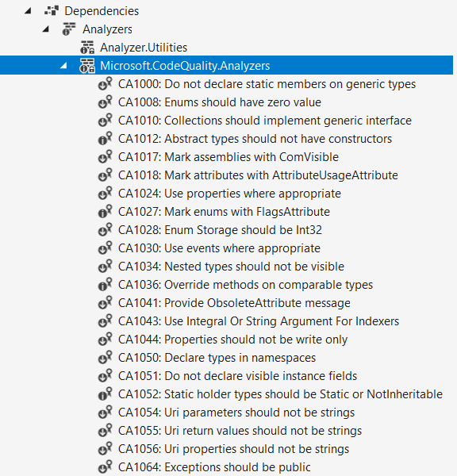
Task: Select CA1051: Do not declare visible instance fields
Action: point(237,376)
